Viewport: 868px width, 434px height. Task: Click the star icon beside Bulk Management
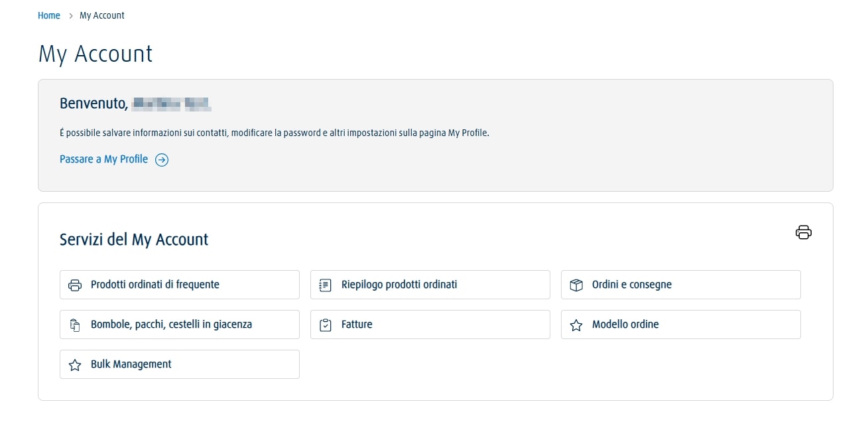75,365
